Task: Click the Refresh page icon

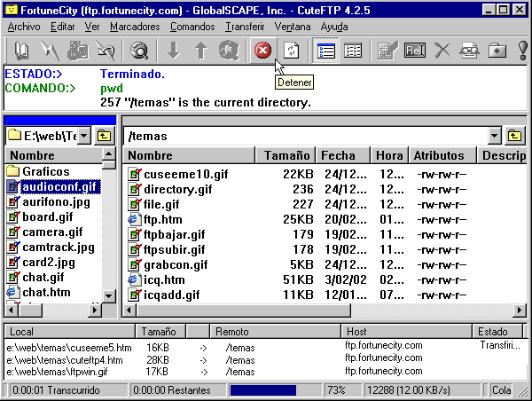Action: (291, 51)
